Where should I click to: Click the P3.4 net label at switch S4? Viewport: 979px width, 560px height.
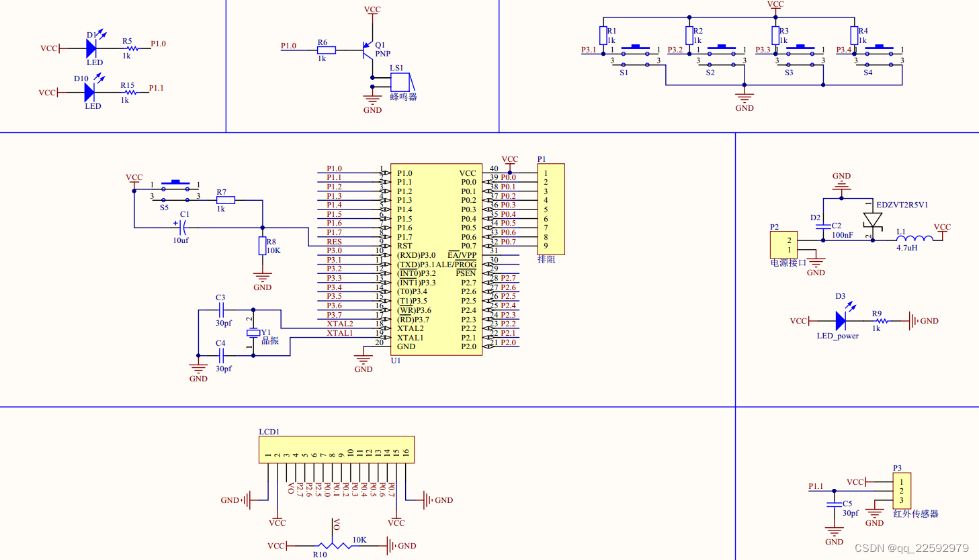click(x=844, y=50)
